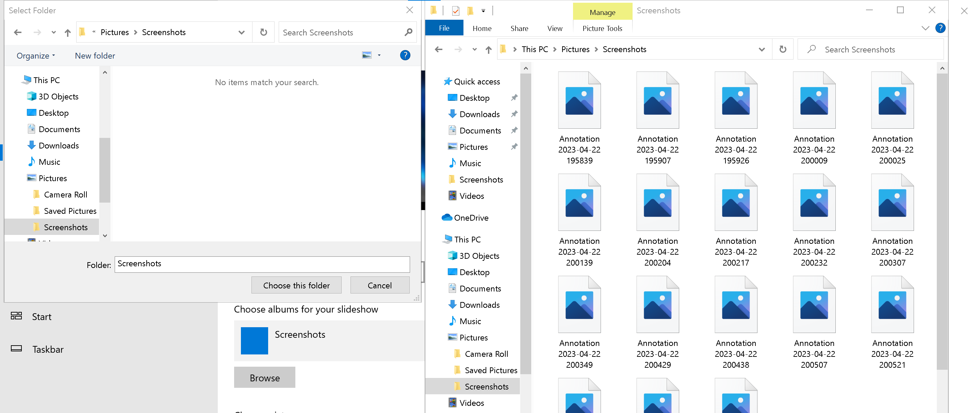
Task: Go back in Explorer window
Action: point(439,49)
